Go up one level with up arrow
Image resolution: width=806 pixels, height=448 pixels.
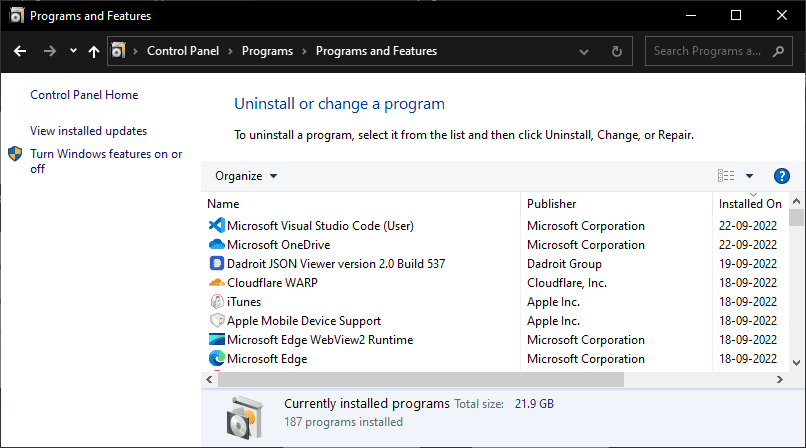coord(94,51)
